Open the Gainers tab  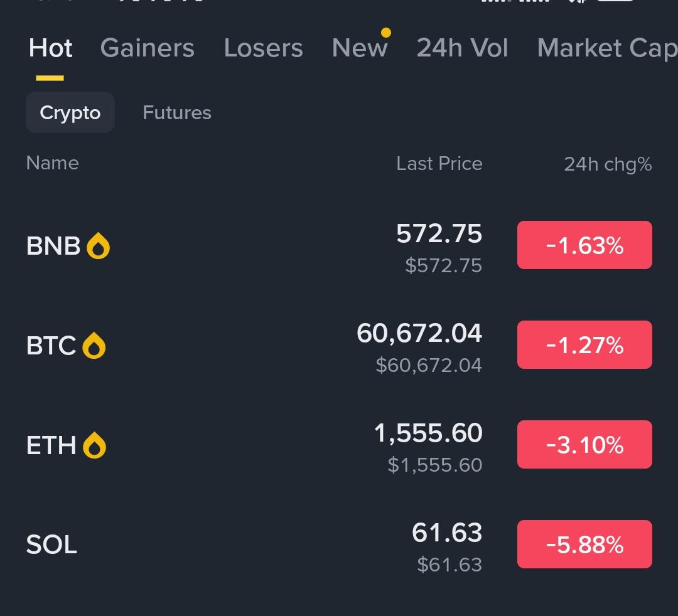click(x=147, y=48)
